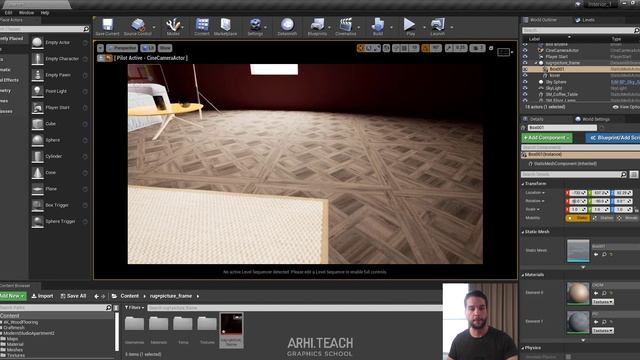Select the Cube shape icon

(x=38, y=124)
